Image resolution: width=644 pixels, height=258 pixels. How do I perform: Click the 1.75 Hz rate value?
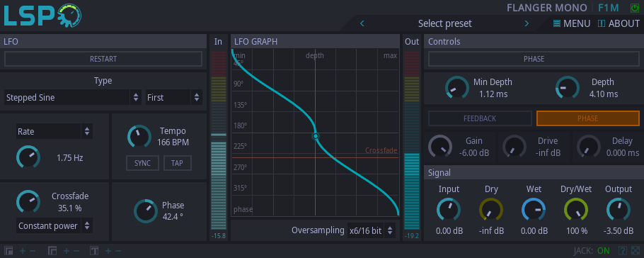[x=69, y=157]
